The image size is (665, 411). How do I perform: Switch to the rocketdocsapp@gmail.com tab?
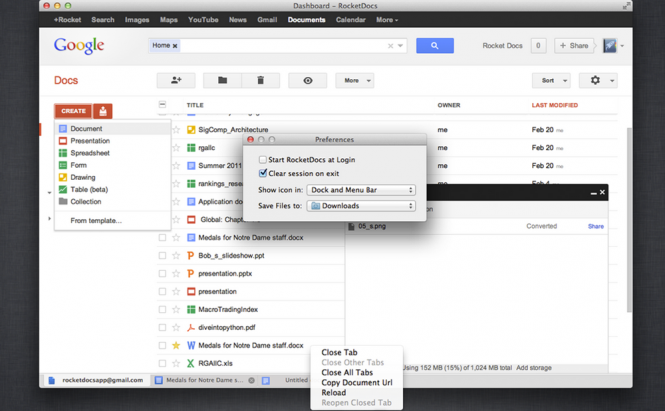[x=95, y=380]
